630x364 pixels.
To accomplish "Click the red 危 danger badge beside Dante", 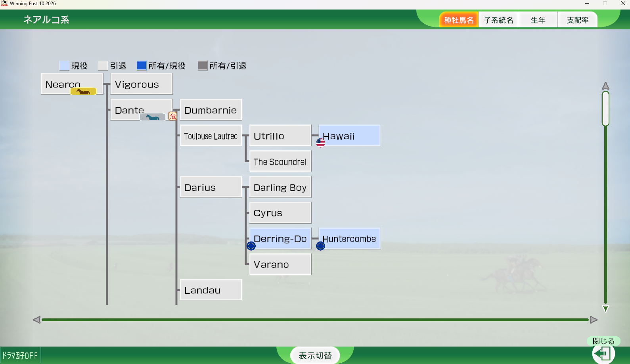I will 172,116.
